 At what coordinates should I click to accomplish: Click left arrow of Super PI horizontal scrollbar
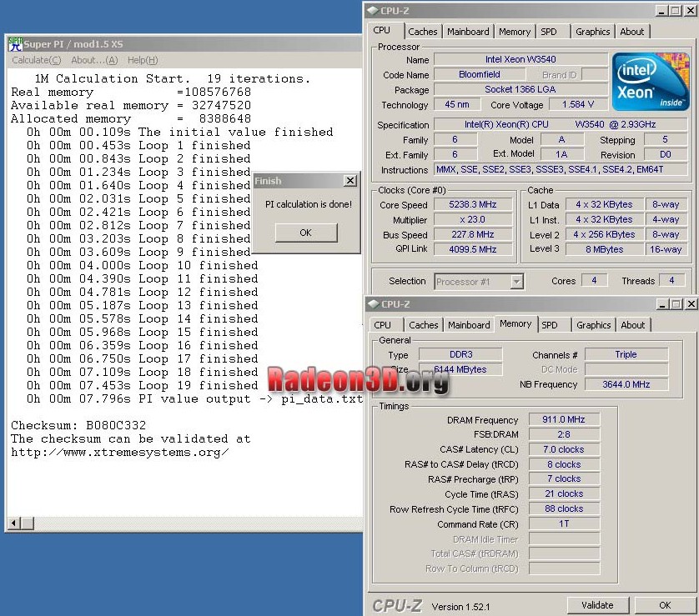14,523
